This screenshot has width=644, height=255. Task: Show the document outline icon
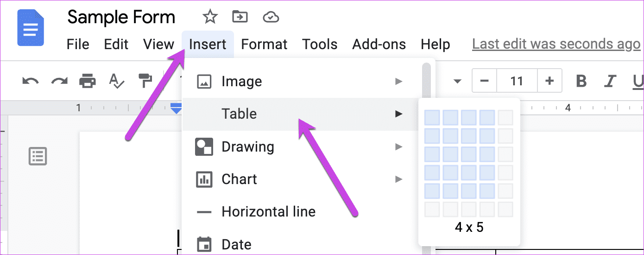point(38,156)
